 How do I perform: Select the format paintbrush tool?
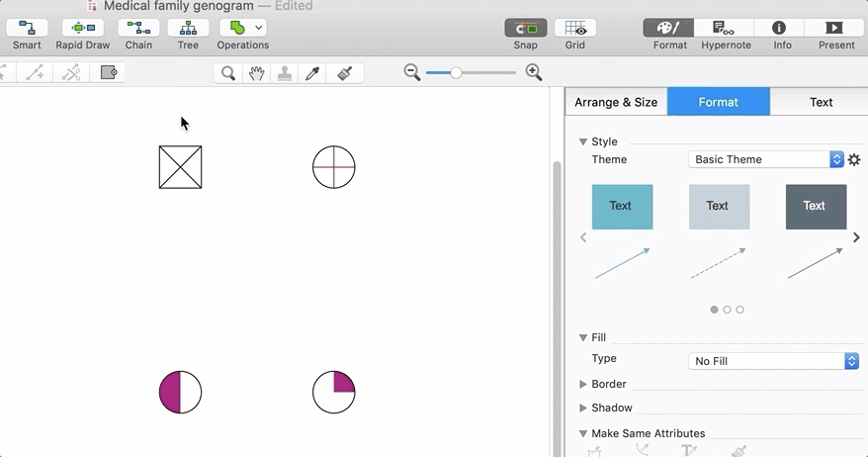345,73
